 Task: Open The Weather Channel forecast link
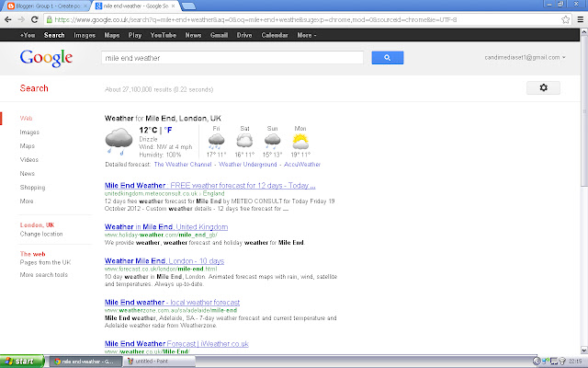tap(183, 164)
